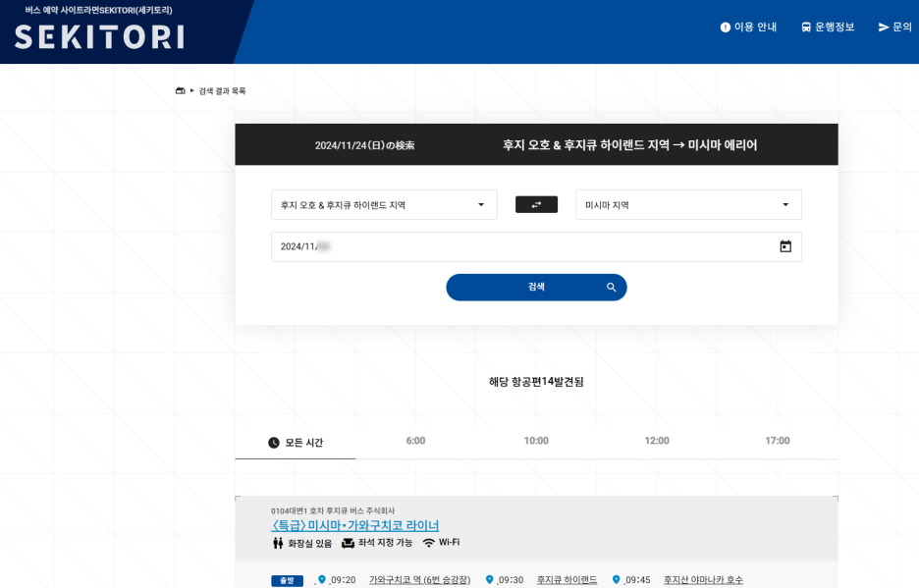
Task: Click the SEKITORI logo
Action: point(99,37)
